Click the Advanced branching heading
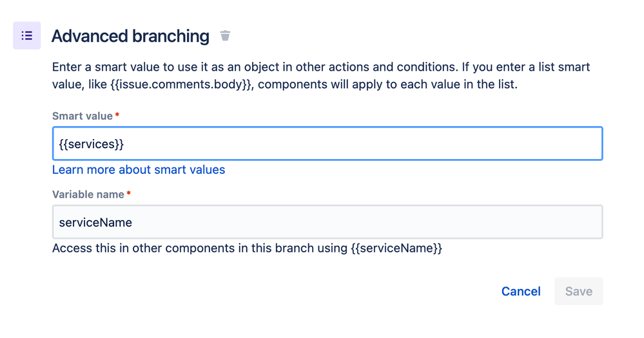This screenshot has height=338, width=644. click(x=130, y=36)
